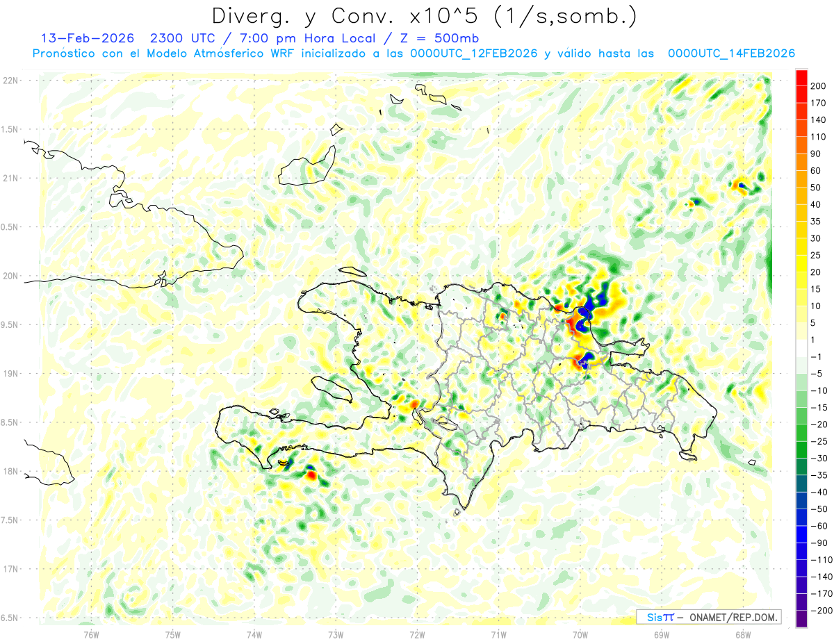This screenshot has height=644, width=834.
Task: Click the '0.5N' latitude axis label
Action: [x=10, y=227]
